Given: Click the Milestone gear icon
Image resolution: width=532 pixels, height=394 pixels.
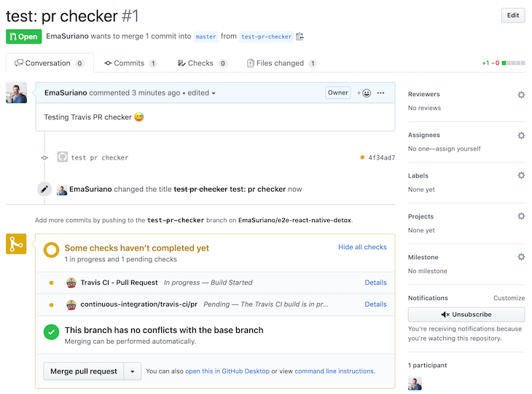Looking at the screenshot, I should click(520, 257).
